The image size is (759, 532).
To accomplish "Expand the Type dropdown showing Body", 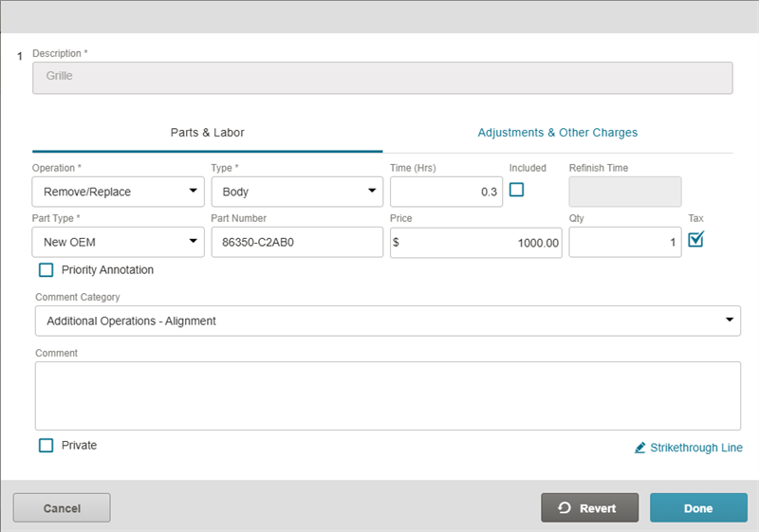I will [x=296, y=192].
